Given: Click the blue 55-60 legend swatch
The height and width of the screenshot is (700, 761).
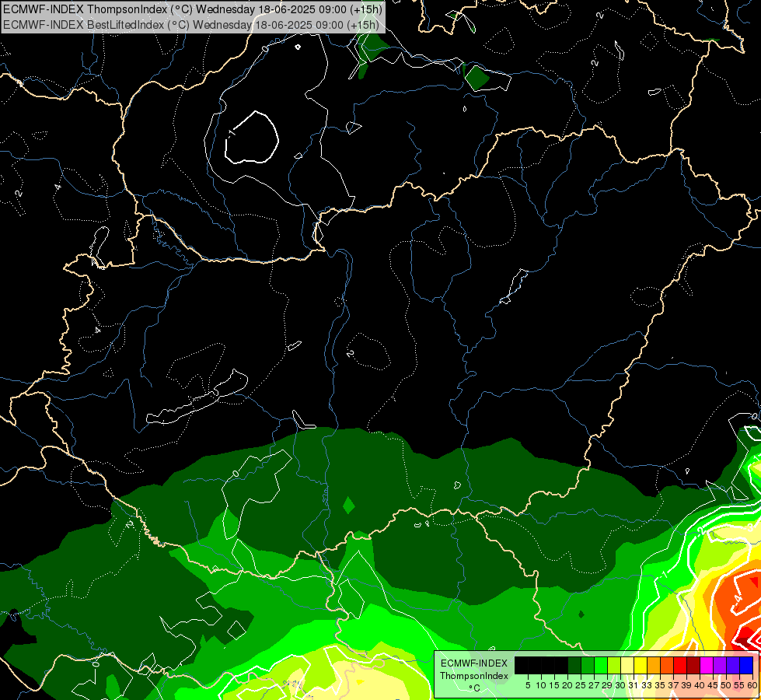Looking at the screenshot, I should (746, 665).
